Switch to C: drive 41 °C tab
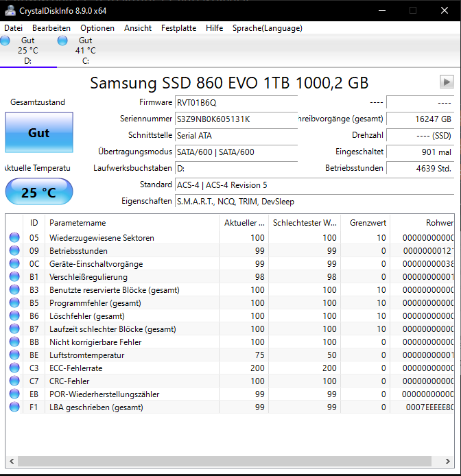461x476 pixels. [85, 50]
